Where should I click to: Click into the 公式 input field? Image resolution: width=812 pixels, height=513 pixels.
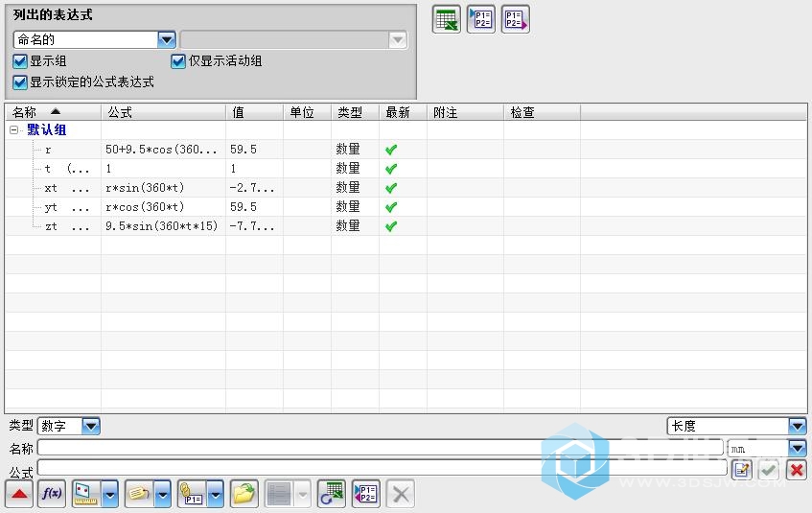(383, 468)
